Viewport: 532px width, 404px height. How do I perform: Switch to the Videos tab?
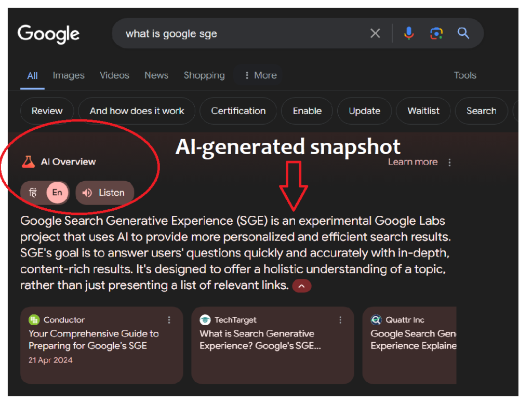tap(114, 75)
